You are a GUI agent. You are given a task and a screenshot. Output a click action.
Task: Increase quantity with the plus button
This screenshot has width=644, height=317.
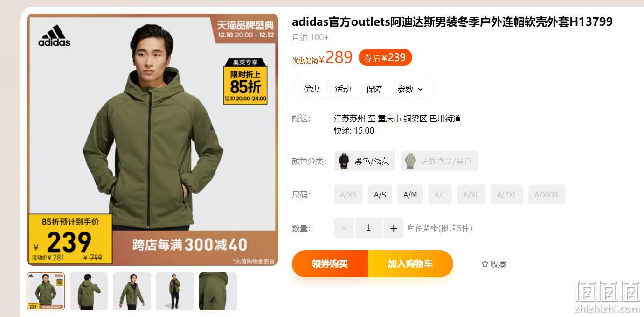tap(393, 228)
